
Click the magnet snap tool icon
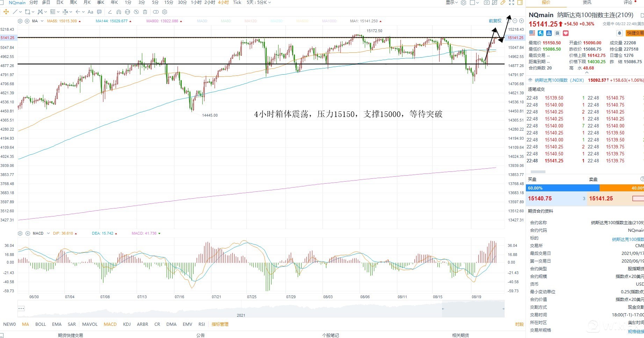(119, 12)
